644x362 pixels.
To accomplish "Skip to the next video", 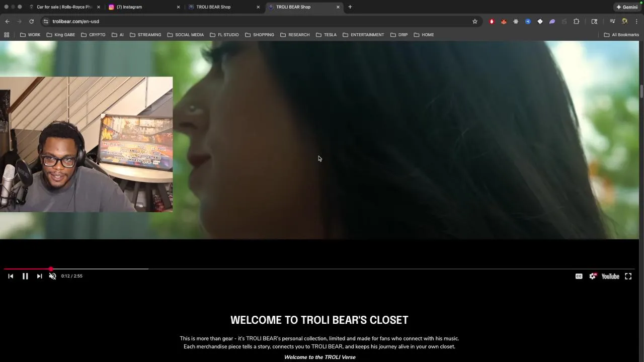I will coord(39,276).
